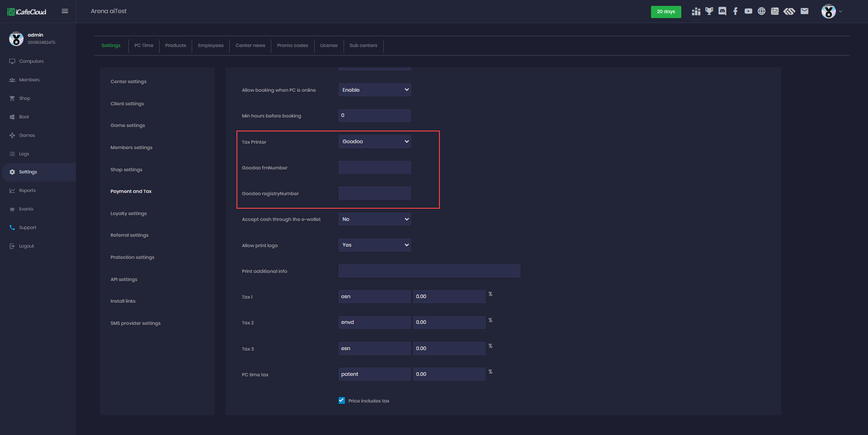
Task: Expand Allow booking when PC is online dropdown
Action: [x=374, y=90]
